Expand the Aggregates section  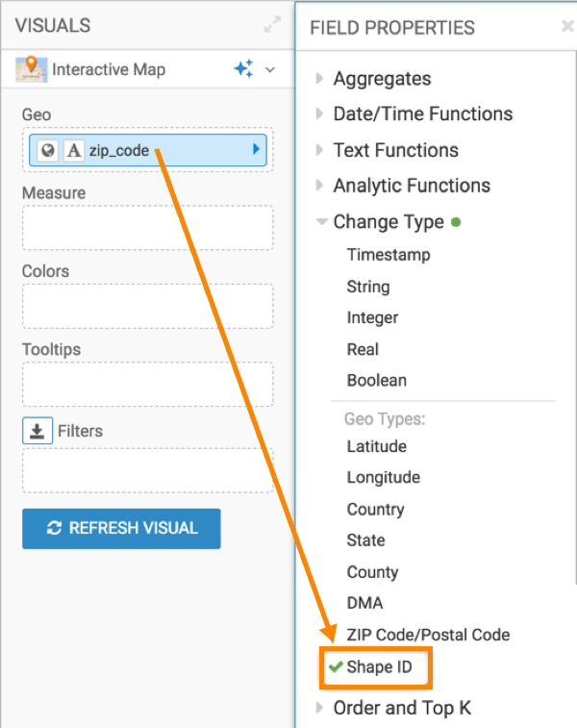[x=382, y=79]
